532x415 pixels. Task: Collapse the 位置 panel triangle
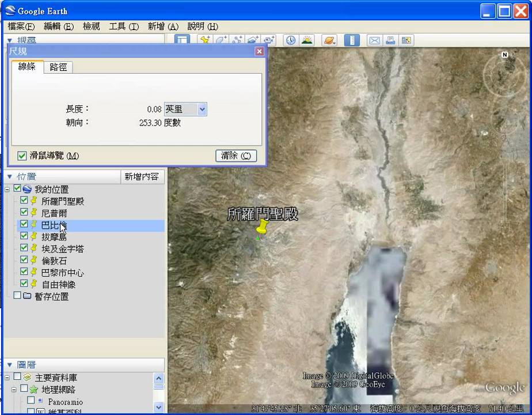point(9,176)
